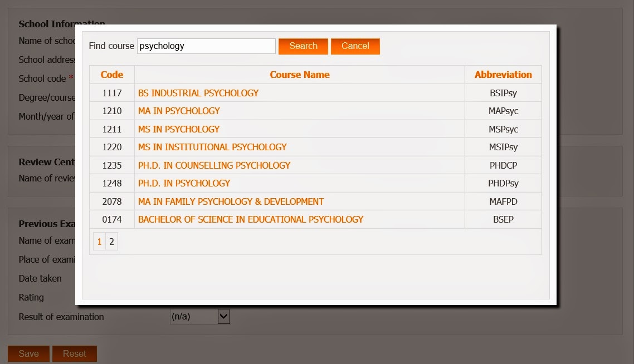Click the Save button
This screenshot has width=634, height=364.
click(28, 353)
